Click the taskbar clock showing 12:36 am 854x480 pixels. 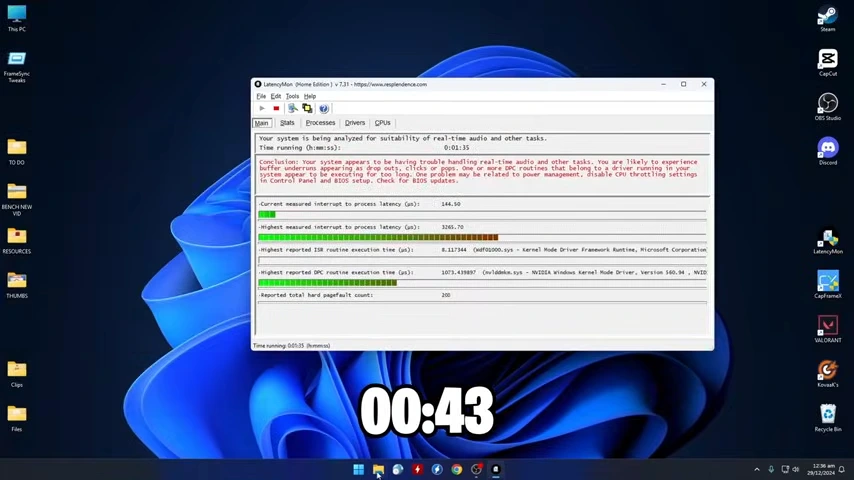click(x=821, y=469)
